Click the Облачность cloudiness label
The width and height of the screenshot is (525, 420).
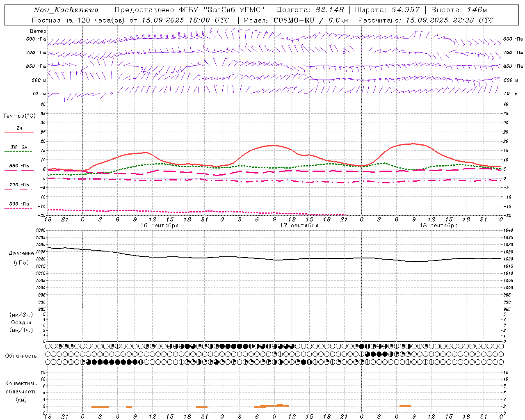21,356
